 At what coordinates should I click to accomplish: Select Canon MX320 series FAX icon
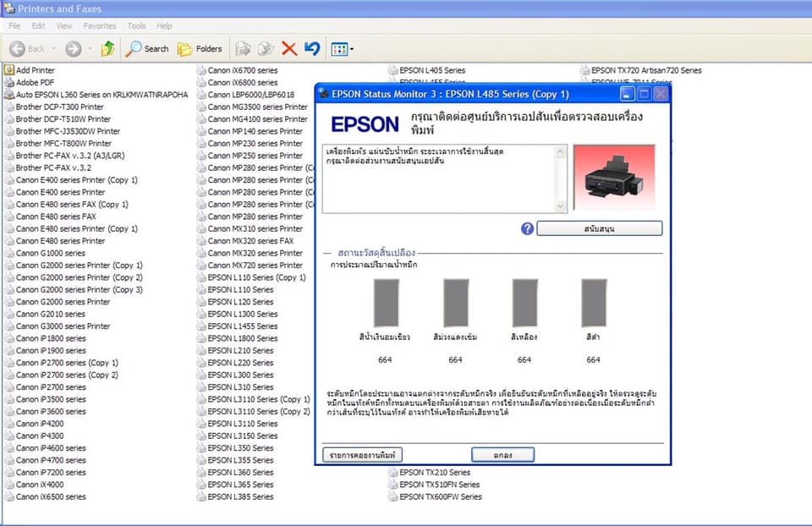coord(201,241)
